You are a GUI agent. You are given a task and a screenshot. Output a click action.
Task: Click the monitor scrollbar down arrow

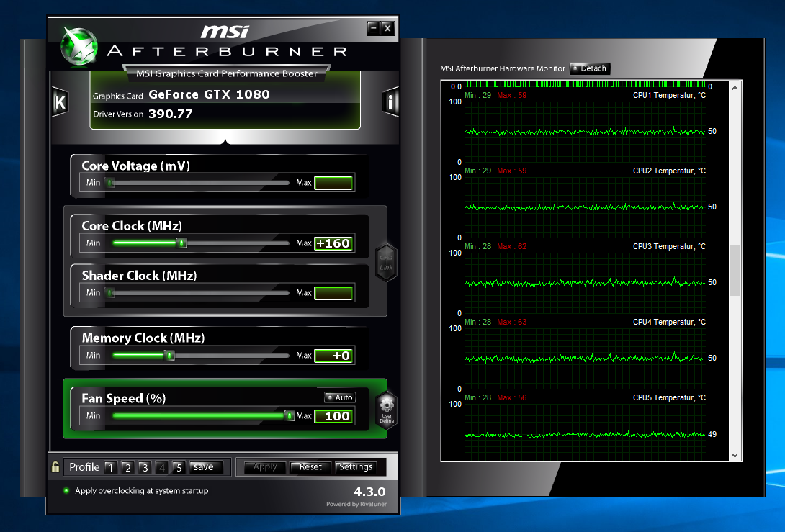click(x=735, y=456)
